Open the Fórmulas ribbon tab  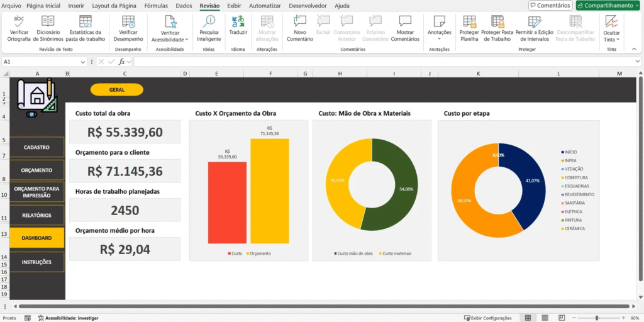[x=156, y=6]
